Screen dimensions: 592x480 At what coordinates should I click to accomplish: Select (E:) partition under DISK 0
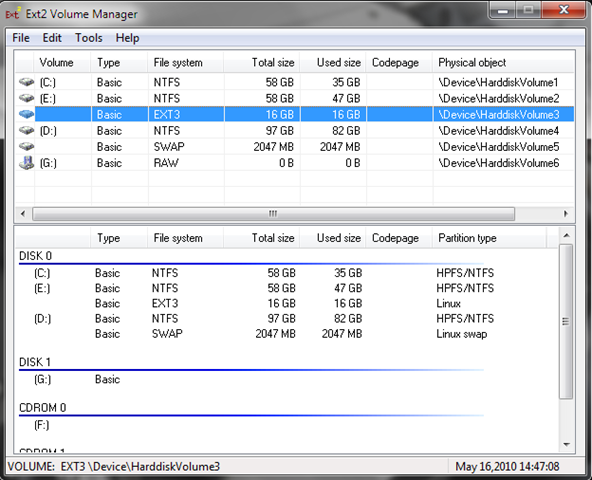[x=42, y=289]
